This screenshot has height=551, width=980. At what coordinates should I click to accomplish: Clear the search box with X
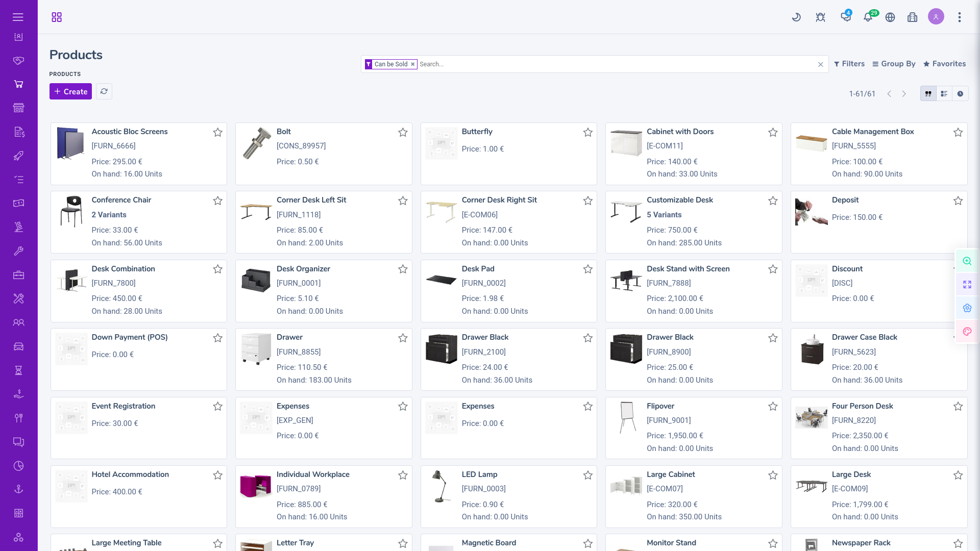[820, 64]
